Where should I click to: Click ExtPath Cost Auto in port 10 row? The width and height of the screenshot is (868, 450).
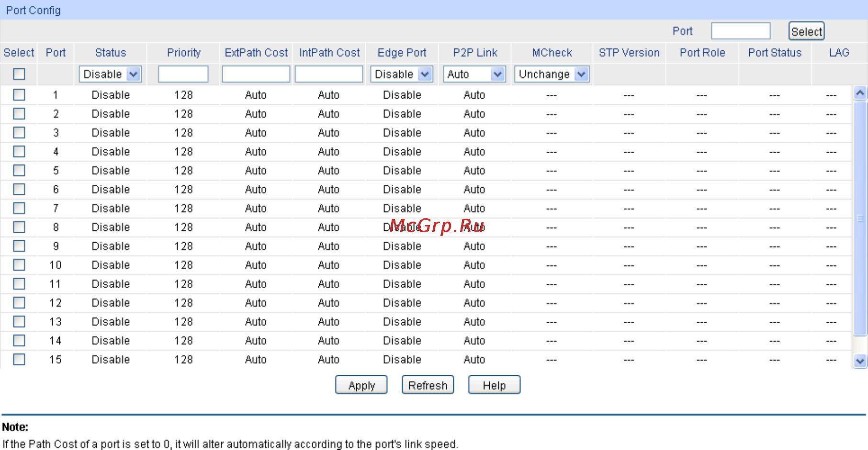click(x=256, y=265)
